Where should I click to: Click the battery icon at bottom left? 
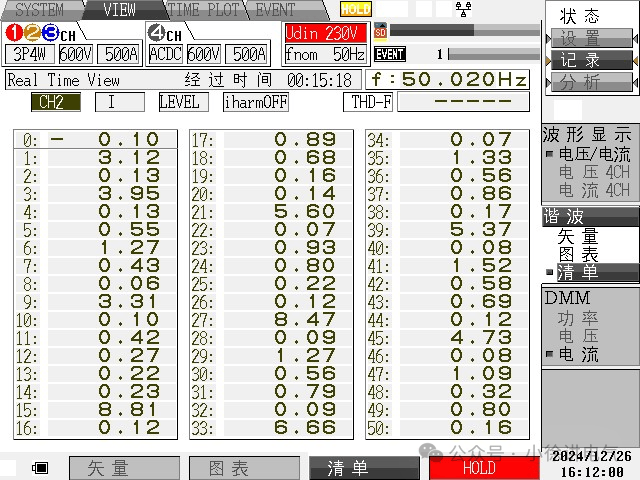[x=40, y=468]
